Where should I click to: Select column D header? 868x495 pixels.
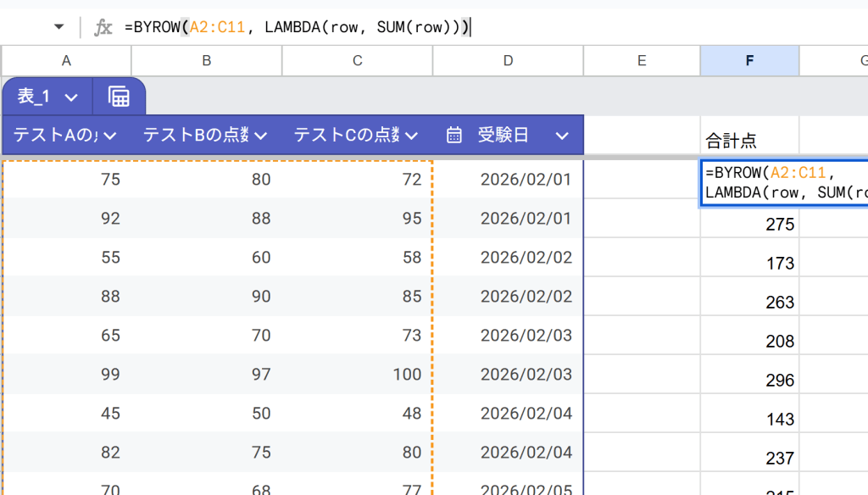point(509,61)
